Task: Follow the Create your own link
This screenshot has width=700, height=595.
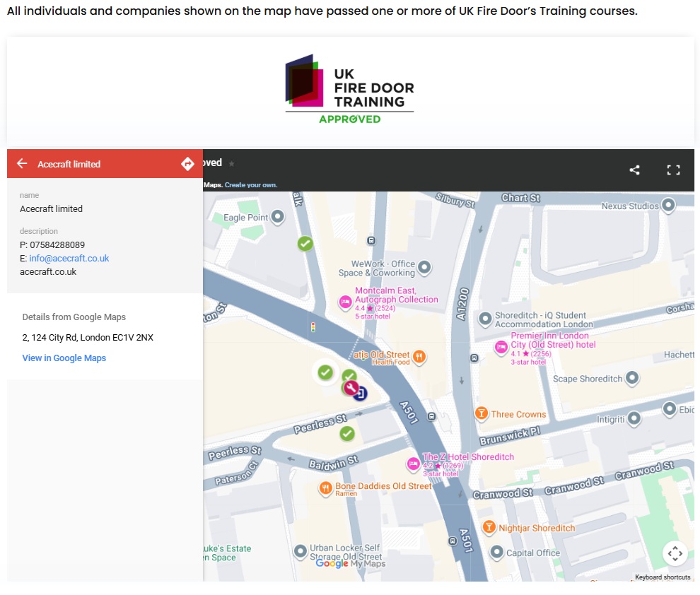Action: pyautogui.click(x=251, y=185)
